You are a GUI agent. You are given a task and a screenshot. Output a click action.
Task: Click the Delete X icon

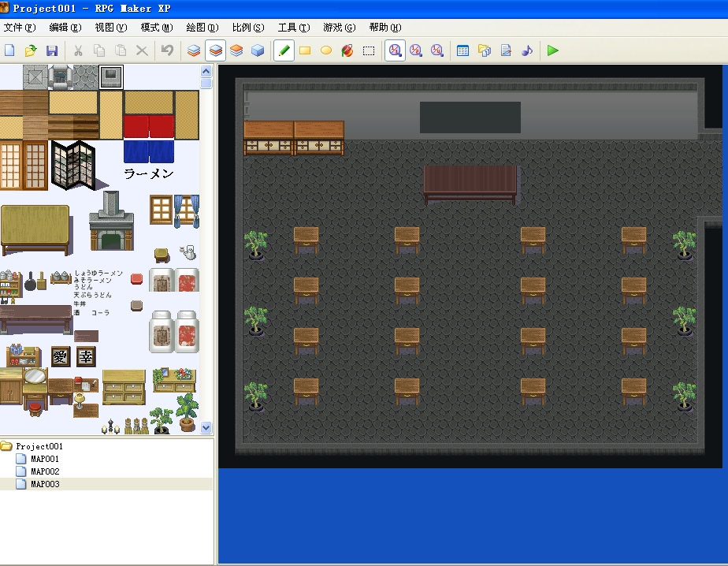pos(142,50)
